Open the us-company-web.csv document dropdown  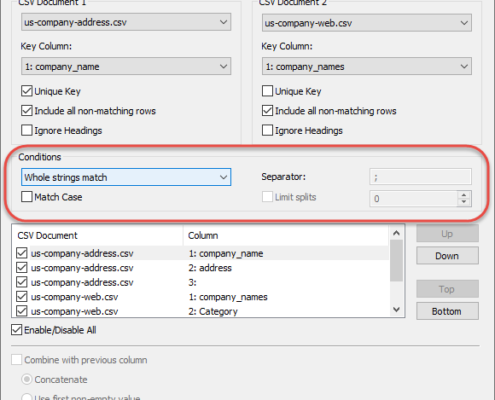(x=366, y=23)
